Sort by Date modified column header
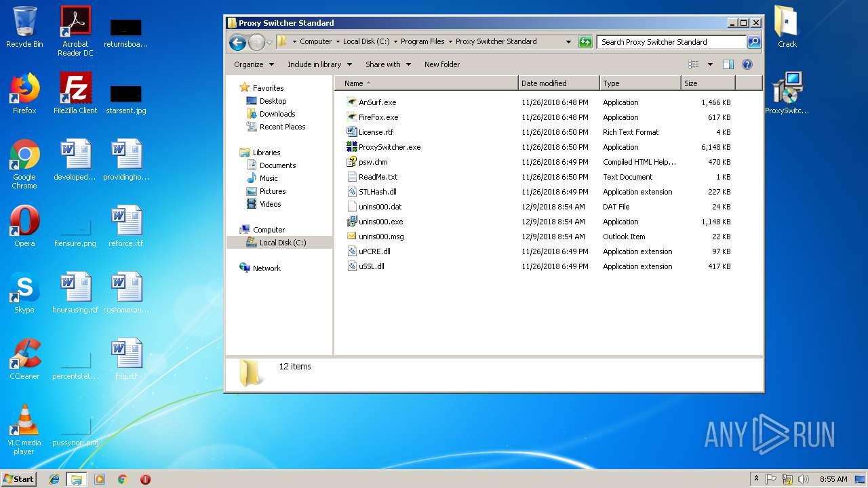 [559, 83]
